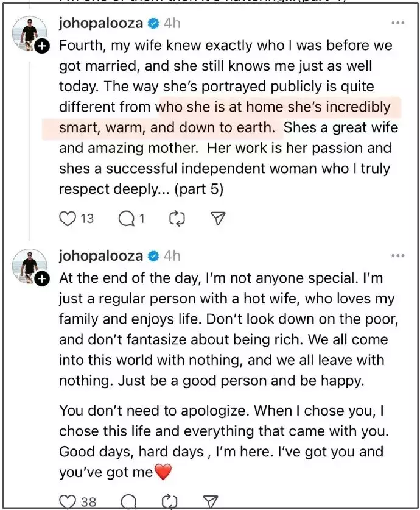Tap the verified badge on the lower post
Viewport: 420px width, 510px height.
[x=153, y=256]
